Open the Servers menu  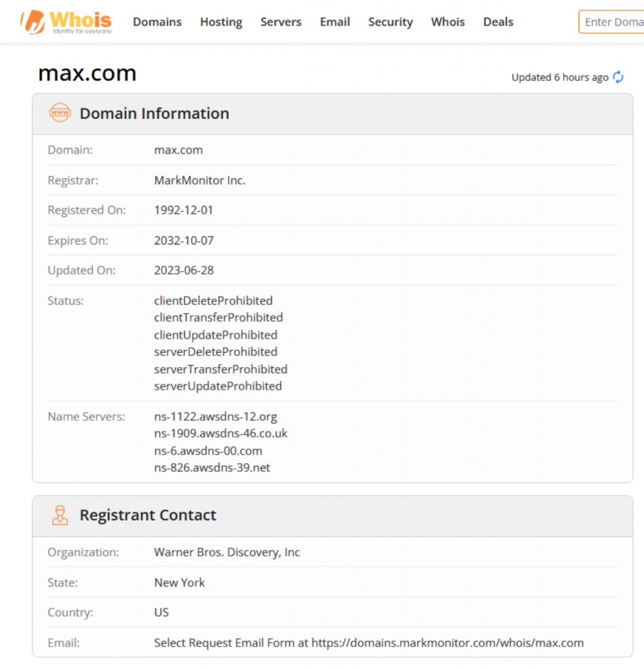[281, 22]
